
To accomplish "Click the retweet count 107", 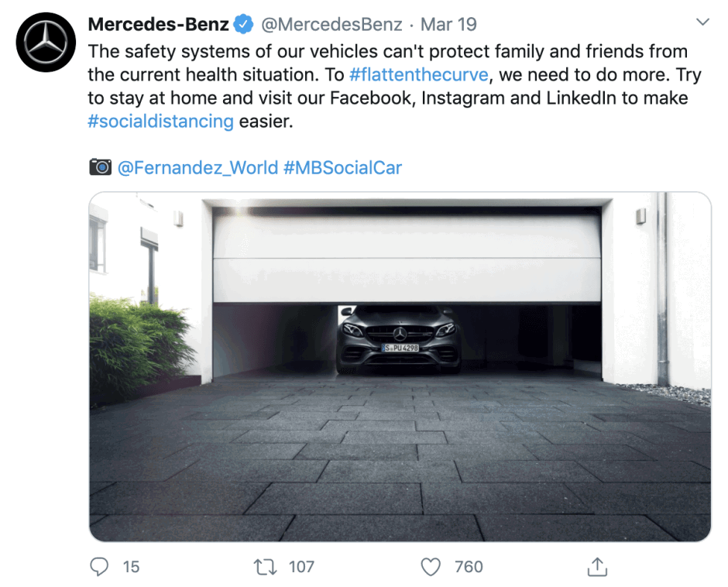I will pyautogui.click(x=301, y=567).
